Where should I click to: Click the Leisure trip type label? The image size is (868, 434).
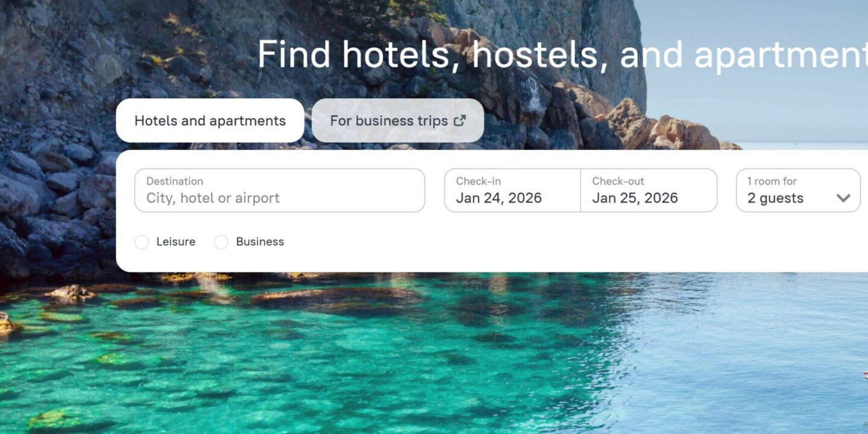[x=175, y=242]
